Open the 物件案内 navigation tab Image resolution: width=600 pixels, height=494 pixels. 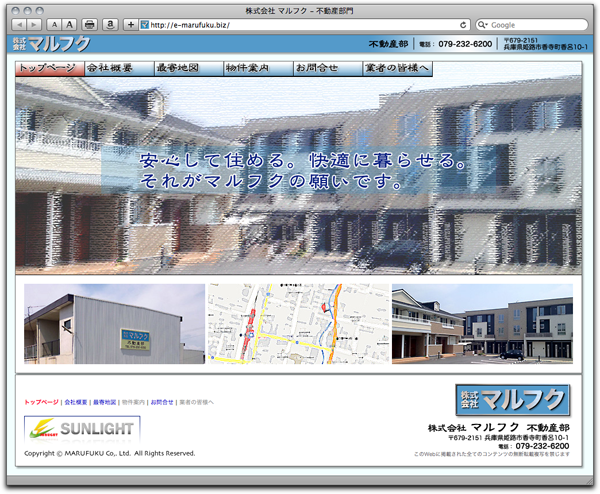coord(259,68)
